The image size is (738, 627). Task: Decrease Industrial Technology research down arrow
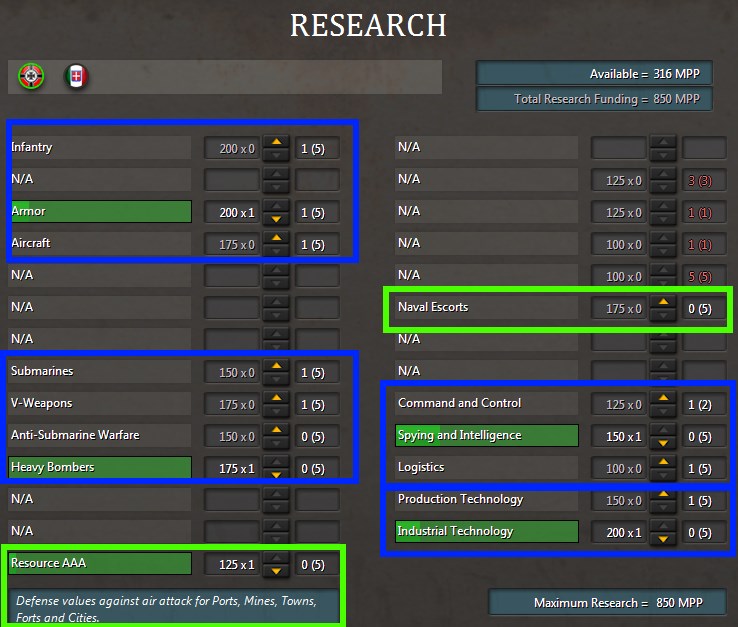(663, 539)
